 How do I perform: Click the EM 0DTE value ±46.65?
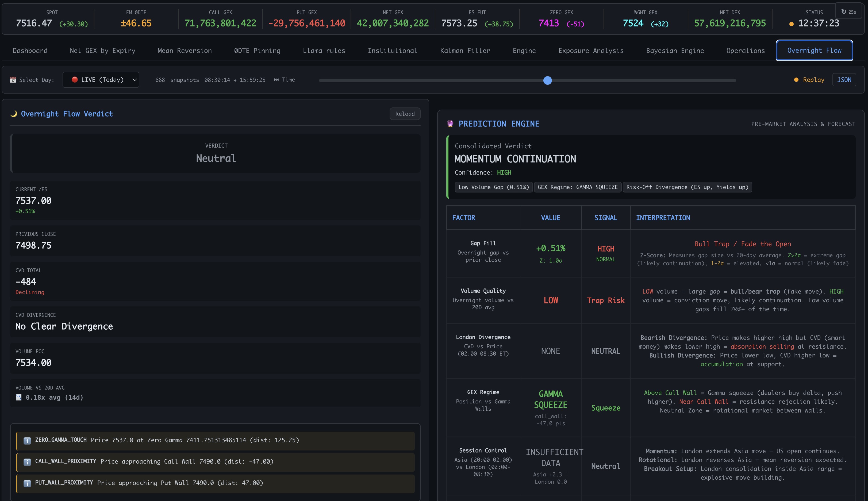tap(136, 24)
